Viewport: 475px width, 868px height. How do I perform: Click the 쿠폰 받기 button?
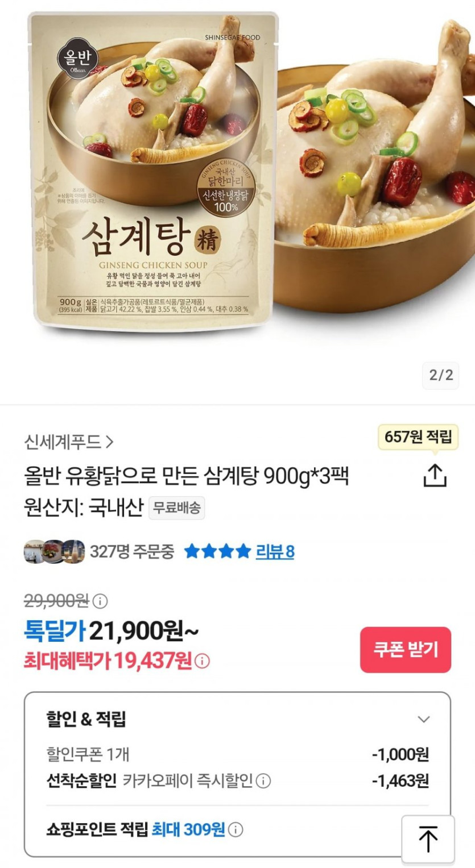tap(406, 650)
